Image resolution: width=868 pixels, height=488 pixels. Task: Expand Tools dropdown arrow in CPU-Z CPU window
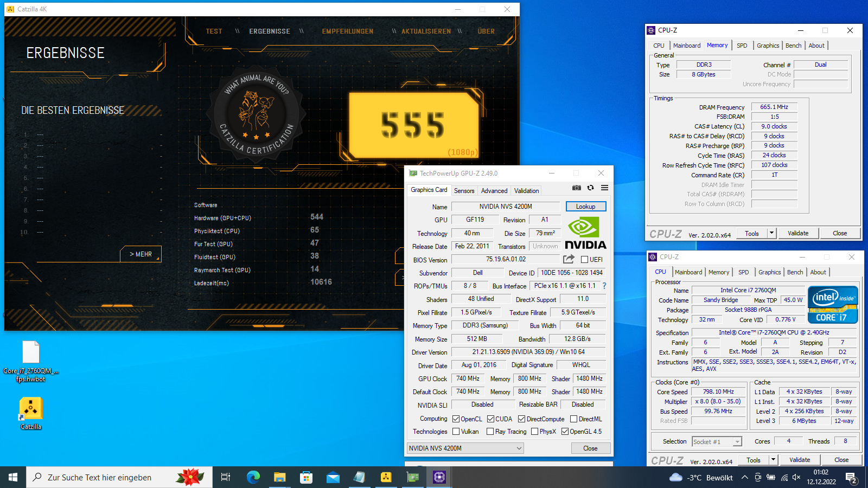point(773,460)
